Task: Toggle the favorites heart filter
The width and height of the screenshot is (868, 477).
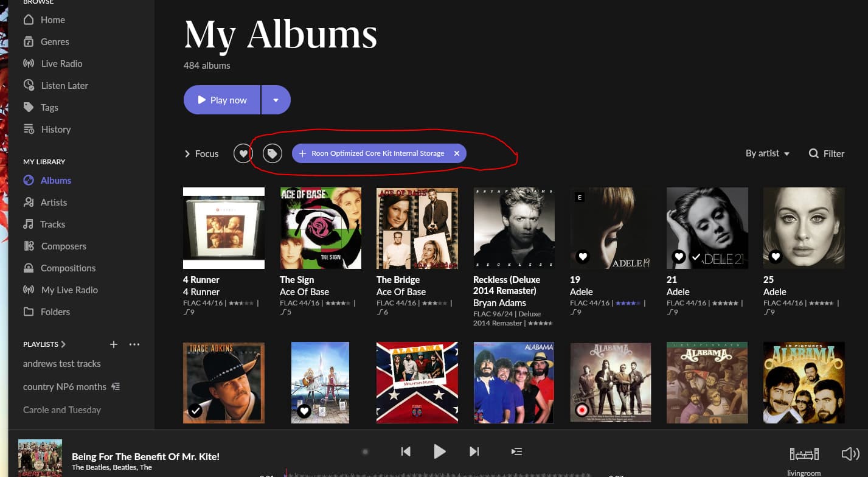Action: [x=243, y=154]
